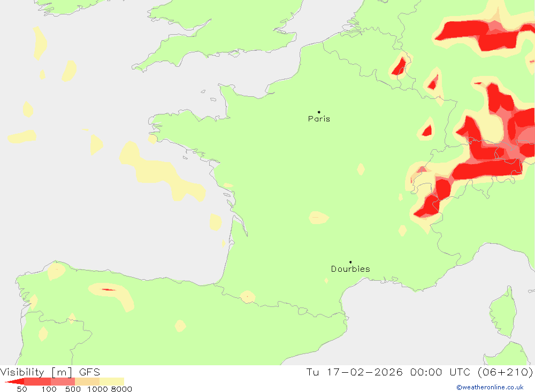
Task: Click the '(06+210)' forecast run text
Action: 506,372
